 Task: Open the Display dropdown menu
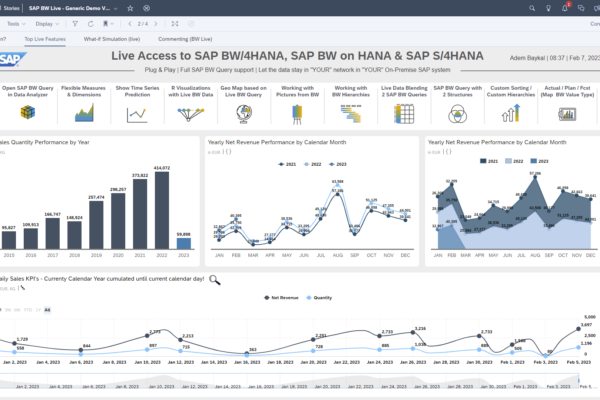click(47, 24)
